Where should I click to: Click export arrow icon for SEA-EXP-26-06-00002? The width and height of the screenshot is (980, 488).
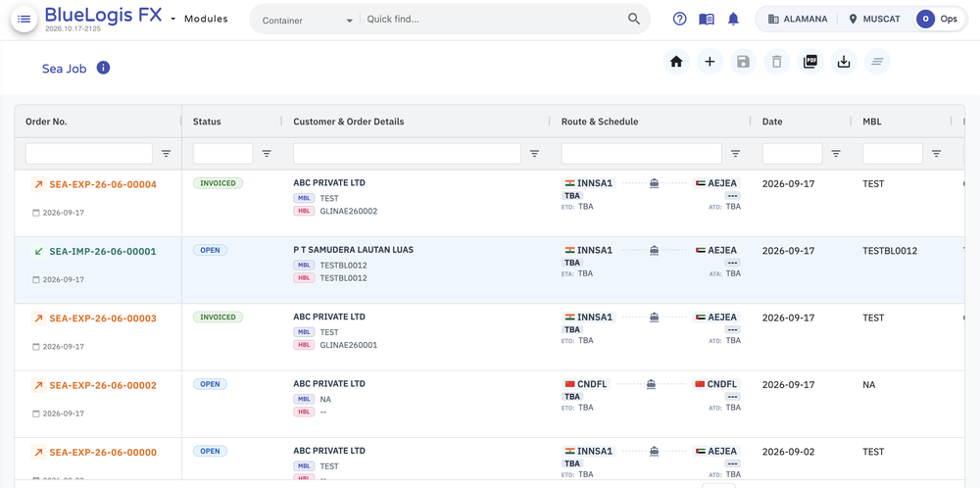tap(39, 385)
